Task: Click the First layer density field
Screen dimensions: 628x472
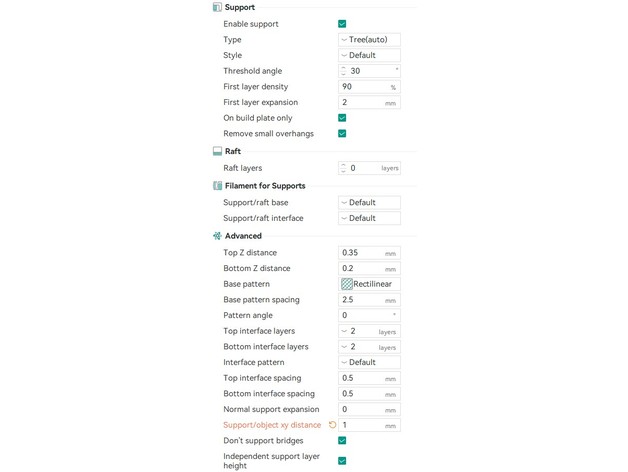Action: pyautogui.click(x=362, y=87)
